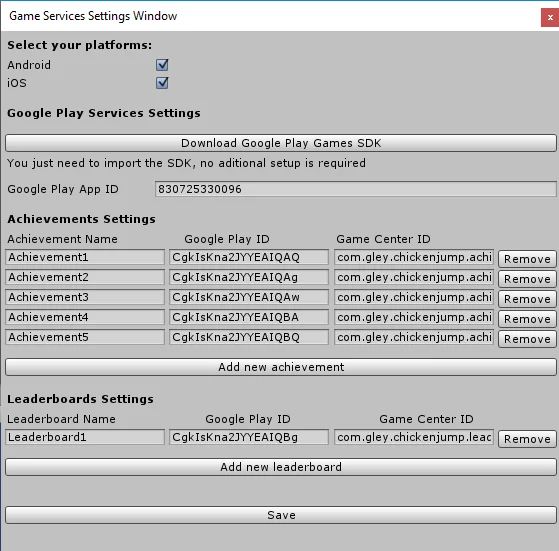This screenshot has height=551, width=559.
Task: Click Game Center ID field of Achievement2
Action: [x=414, y=277]
